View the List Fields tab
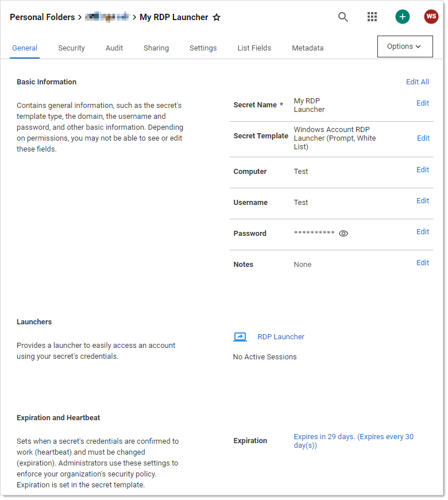Image resolution: width=448 pixels, height=500 pixels. (x=254, y=48)
